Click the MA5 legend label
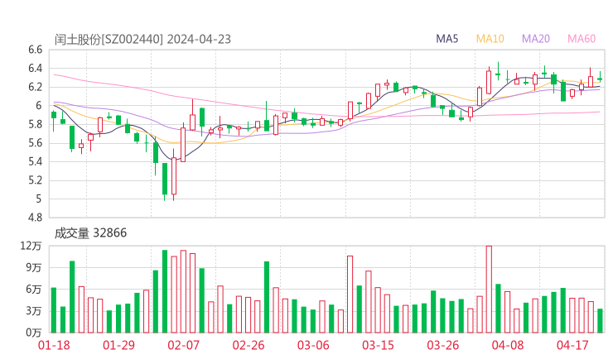Image resolution: width=613 pixels, height=364 pixels. 446,39
